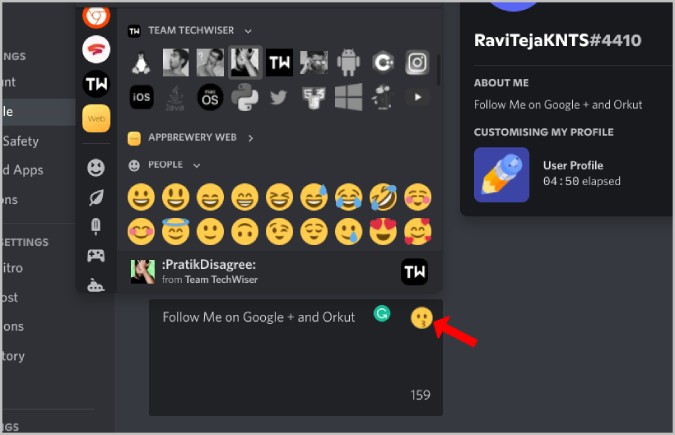
Task: Pick the winking face emoji
Action: [x=279, y=231]
